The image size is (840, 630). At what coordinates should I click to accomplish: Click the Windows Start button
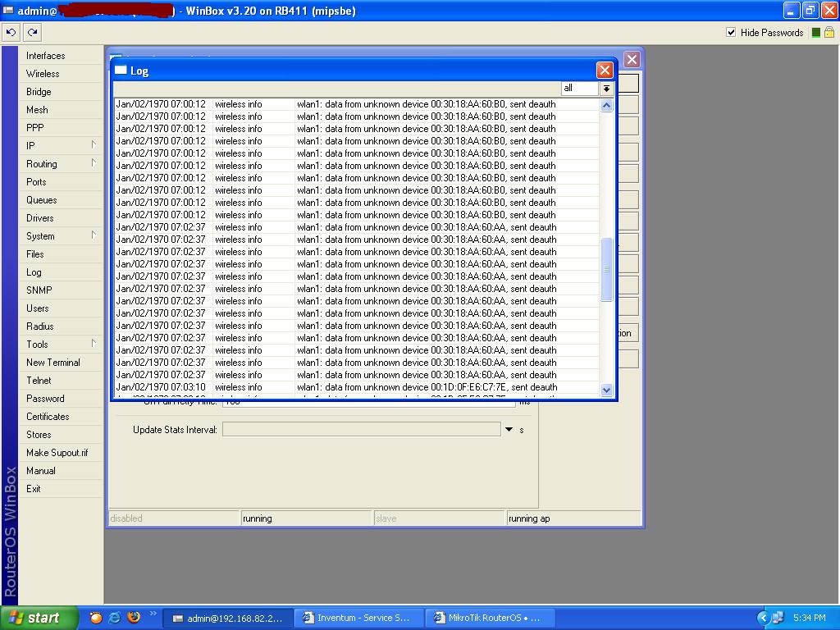pyautogui.click(x=39, y=618)
